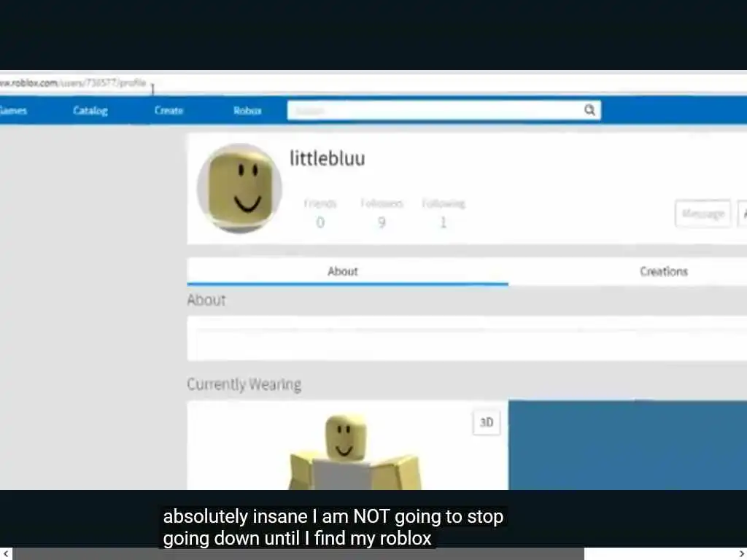Focus the Roblox search field

coord(444,111)
